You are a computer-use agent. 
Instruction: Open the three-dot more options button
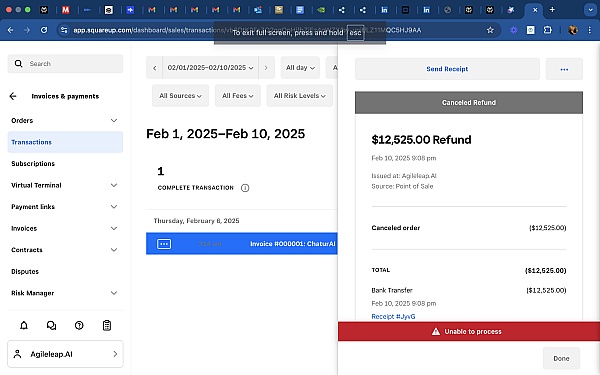(x=564, y=69)
